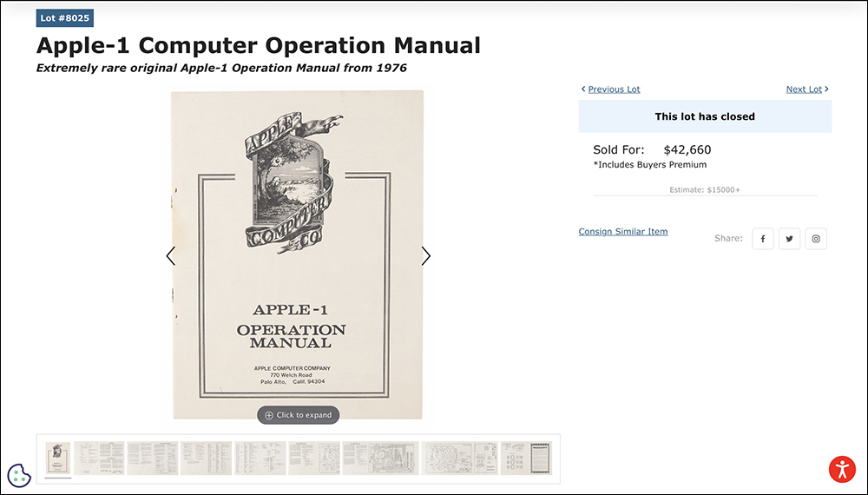Share the lot on Facebook
This screenshot has height=495, width=868.
click(x=762, y=239)
